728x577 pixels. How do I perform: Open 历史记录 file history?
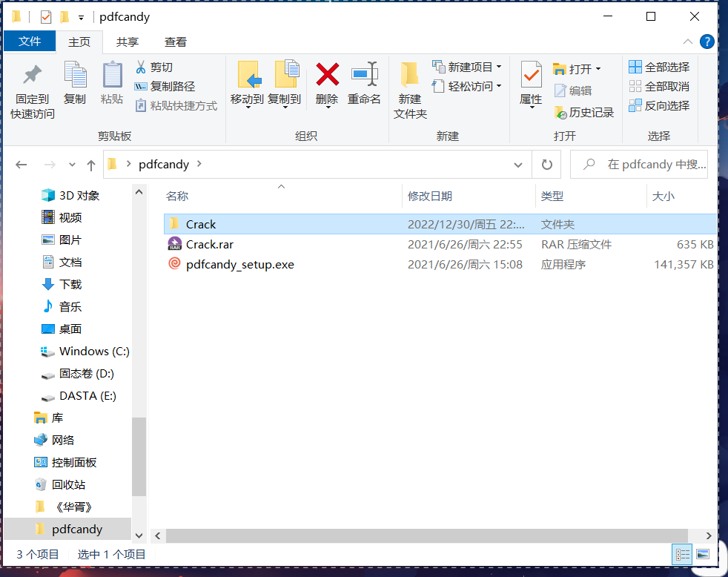[584, 113]
